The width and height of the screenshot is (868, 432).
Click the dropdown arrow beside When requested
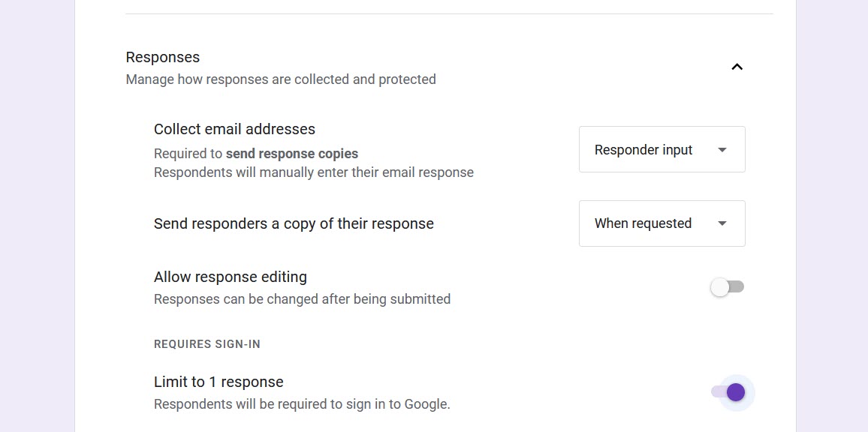click(722, 223)
